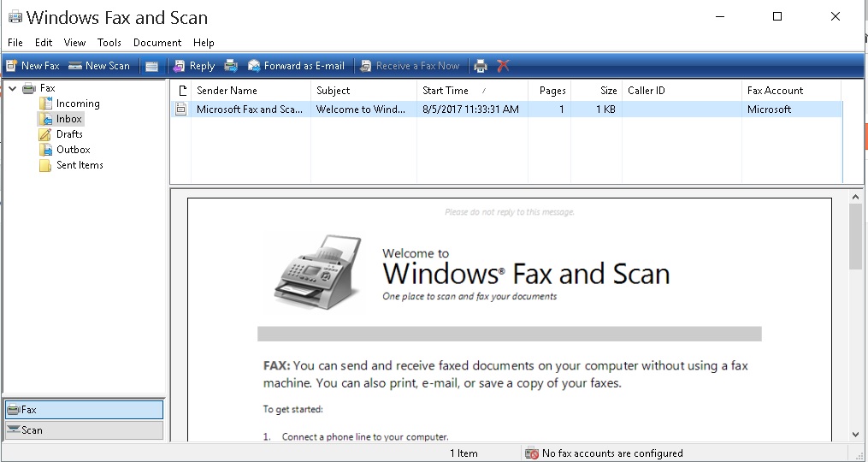
Task: Click the Sent Items folder icon
Action: coord(45,166)
